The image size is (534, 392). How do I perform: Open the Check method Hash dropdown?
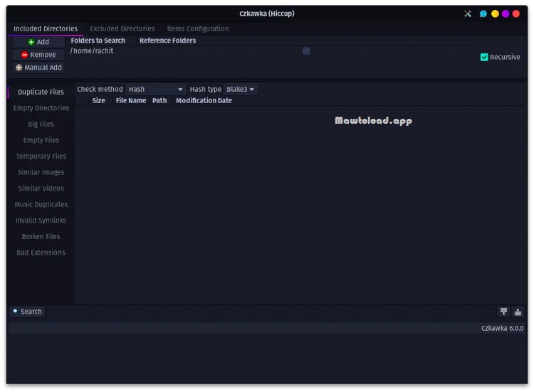(x=156, y=89)
